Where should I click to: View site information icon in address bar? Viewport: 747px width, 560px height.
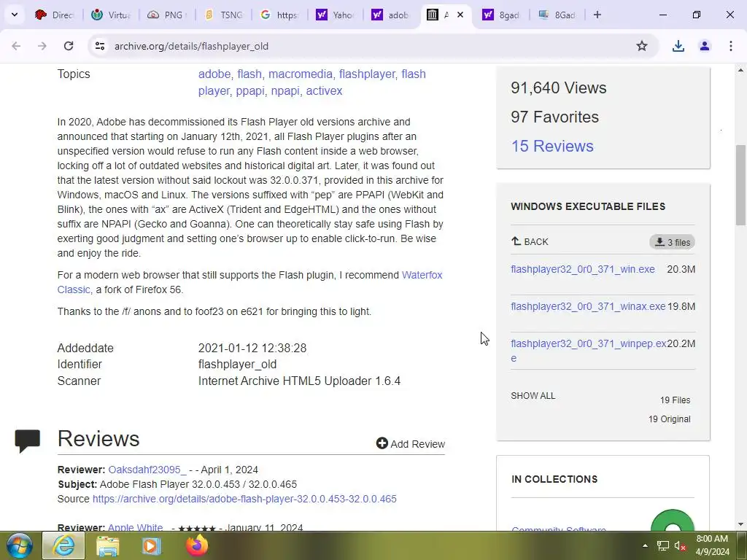[x=99, y=46]
